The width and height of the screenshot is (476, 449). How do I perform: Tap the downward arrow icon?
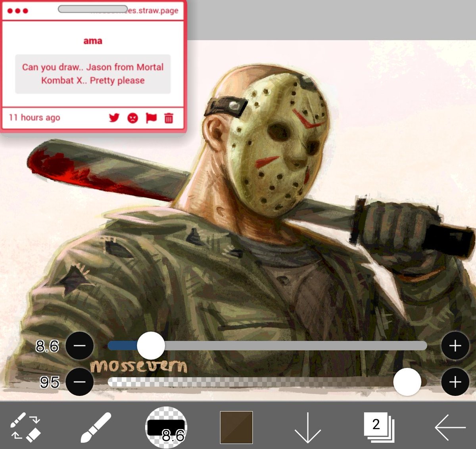point(307,427)
